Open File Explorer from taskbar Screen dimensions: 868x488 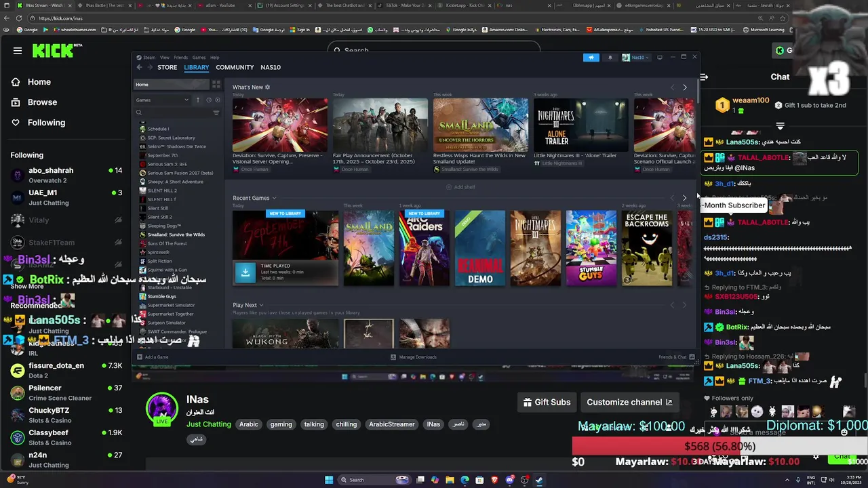(450, 480)
